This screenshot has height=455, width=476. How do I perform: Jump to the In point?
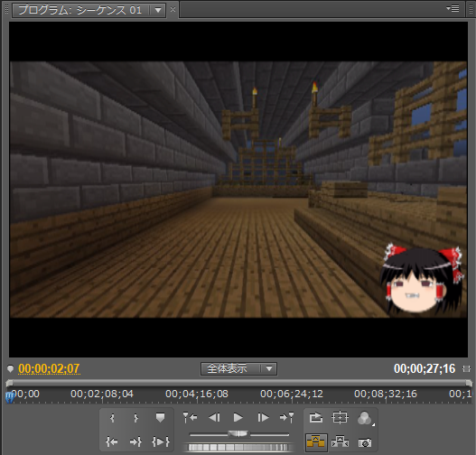point(112,442)
